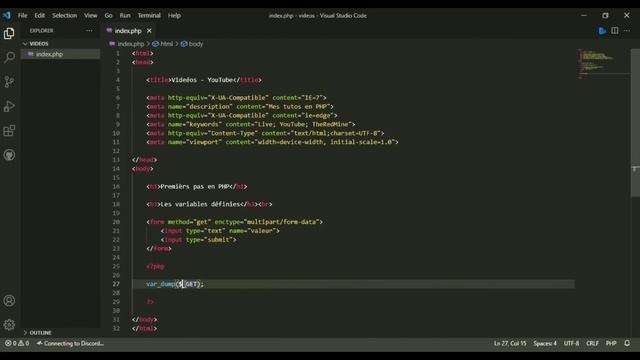Open errors and warnings count in status bar

tap(17, 343)
